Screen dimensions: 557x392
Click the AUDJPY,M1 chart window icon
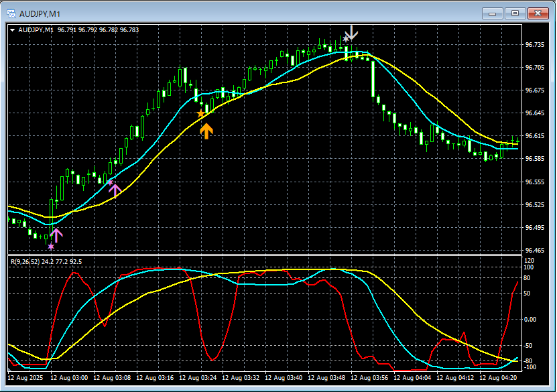pyautogui.click(x=11, y=14)
